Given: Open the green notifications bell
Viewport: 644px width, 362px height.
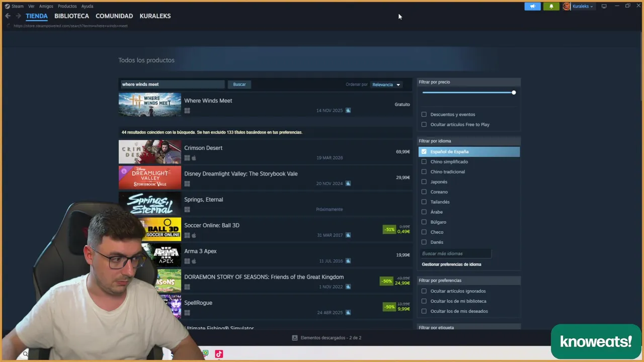Looking at the screenshot, I should point(551,7).
